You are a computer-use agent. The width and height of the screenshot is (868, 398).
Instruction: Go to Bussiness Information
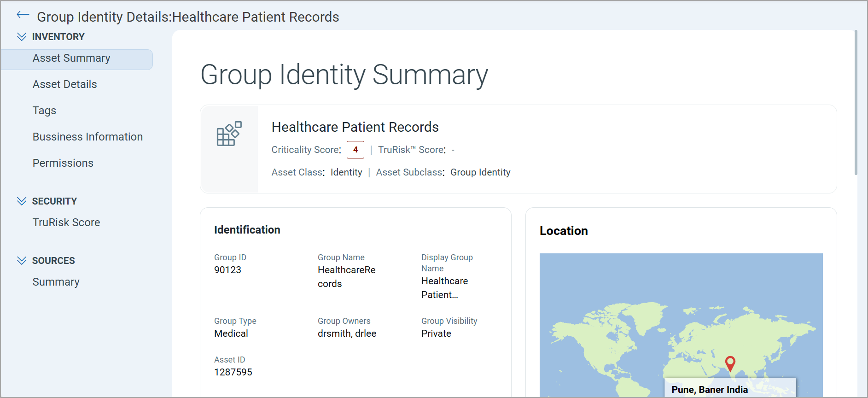click(x=87, y=137)
